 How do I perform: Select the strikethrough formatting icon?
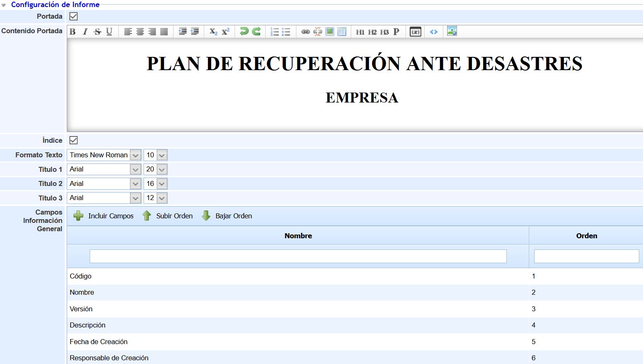click(x=97, y=31)
